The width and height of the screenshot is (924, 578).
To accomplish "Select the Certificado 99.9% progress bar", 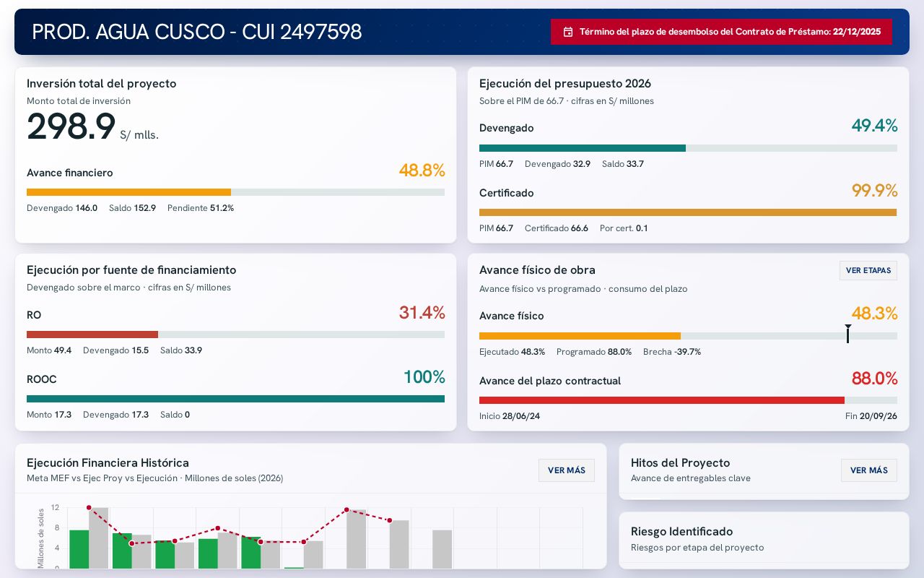I will [688, 212].
